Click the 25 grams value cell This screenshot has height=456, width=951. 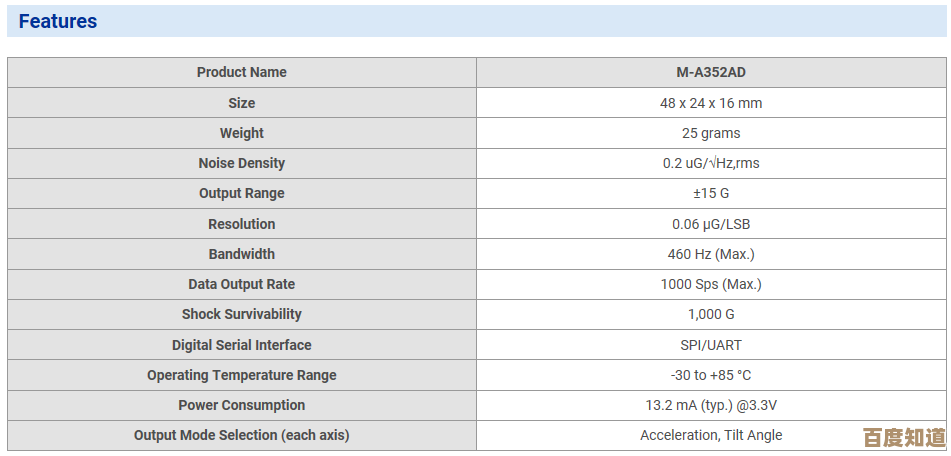(710, 133)
